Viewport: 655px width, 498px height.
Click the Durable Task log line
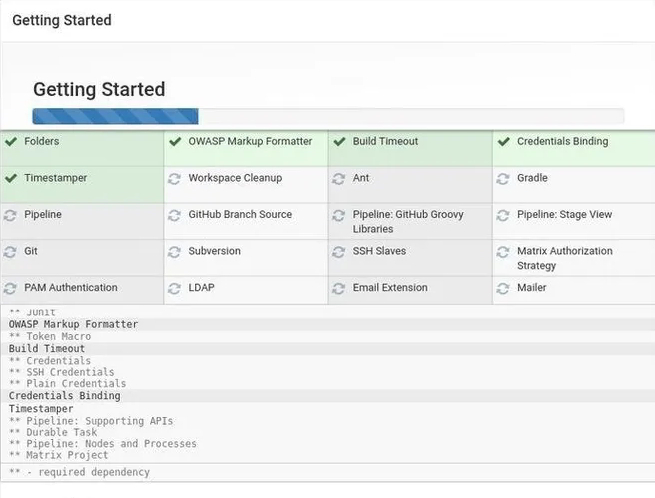pos(53,432)
